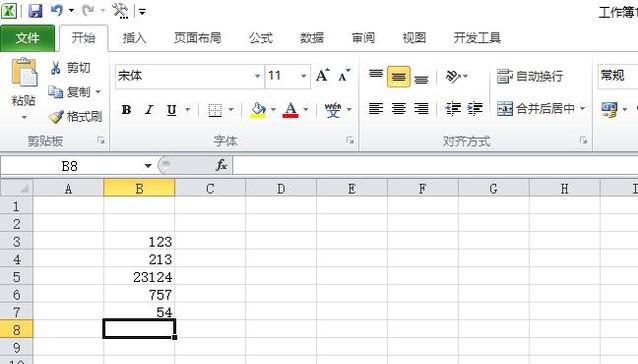The image size is (638, 364).
Task: Open the font name dropdown arrow
Action: (257, 76)
